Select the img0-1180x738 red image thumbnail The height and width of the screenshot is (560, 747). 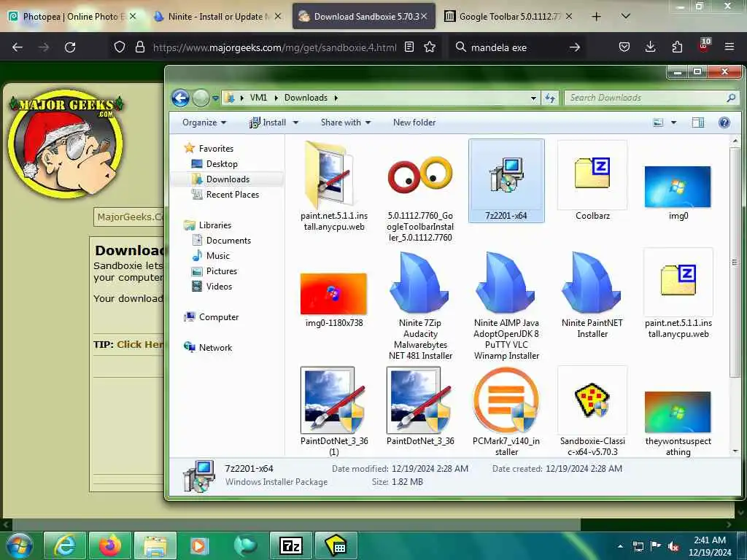[x=333, y=293]
